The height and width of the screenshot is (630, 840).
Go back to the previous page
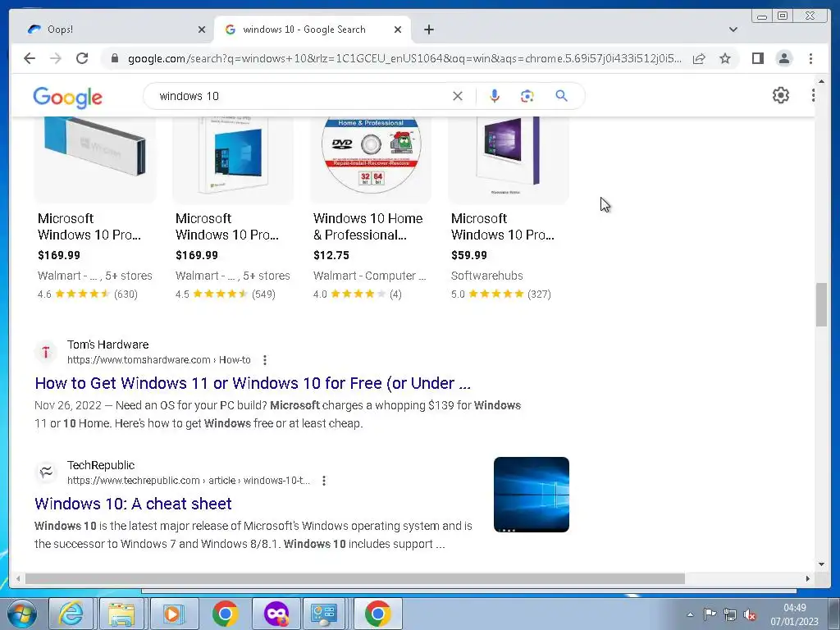30,58
